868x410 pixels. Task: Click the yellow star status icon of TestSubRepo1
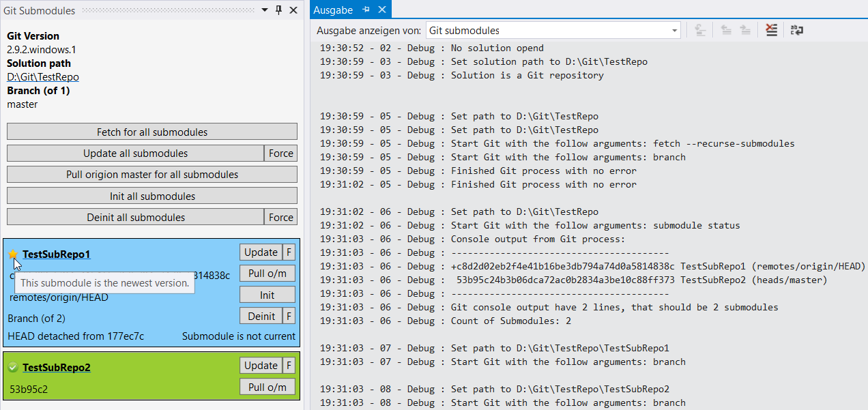click(13, 254)
